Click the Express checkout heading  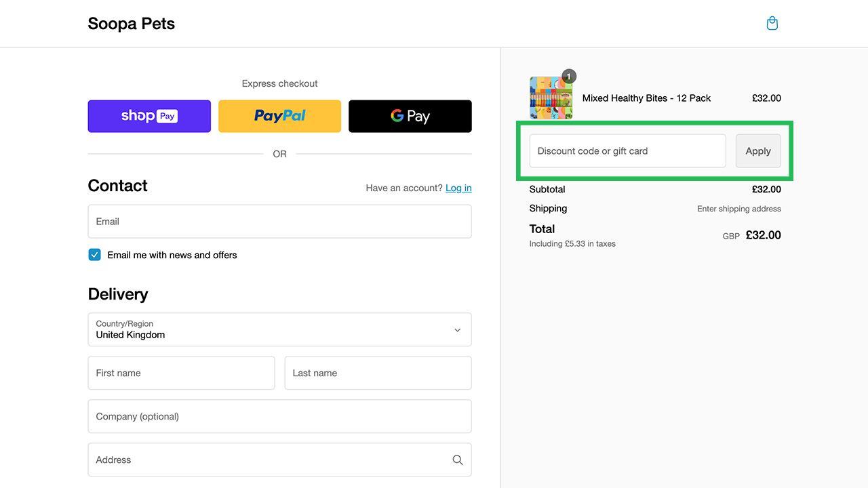[279, 83]
